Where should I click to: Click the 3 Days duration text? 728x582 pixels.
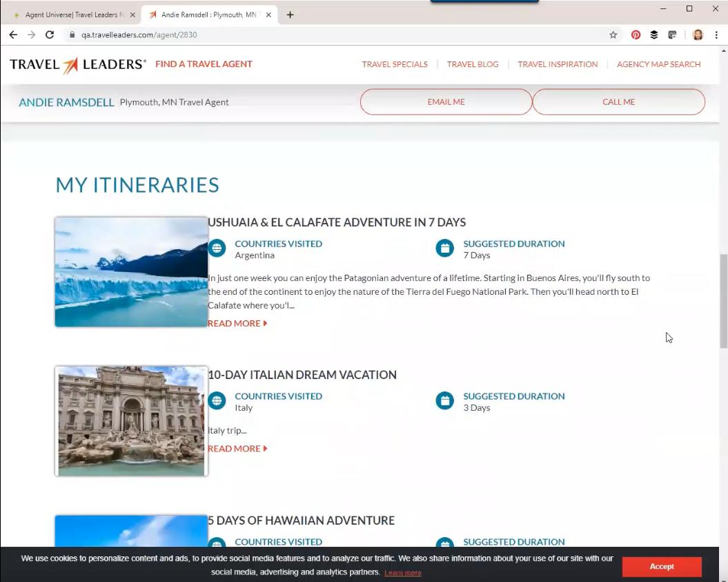pos(477,407)
